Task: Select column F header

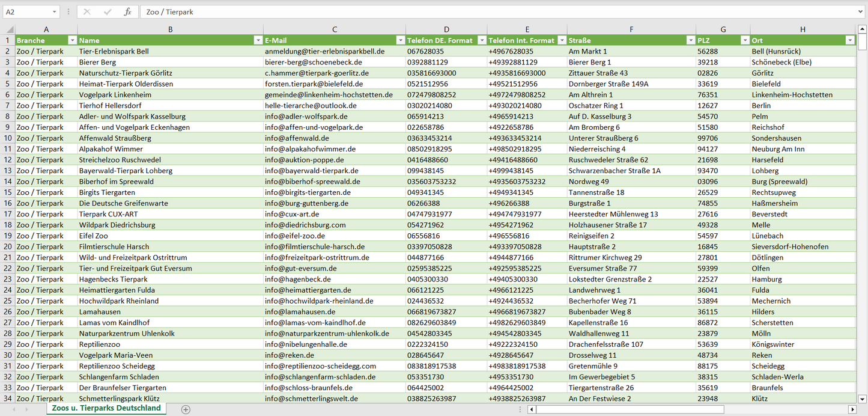Action: tap(631, 29)
